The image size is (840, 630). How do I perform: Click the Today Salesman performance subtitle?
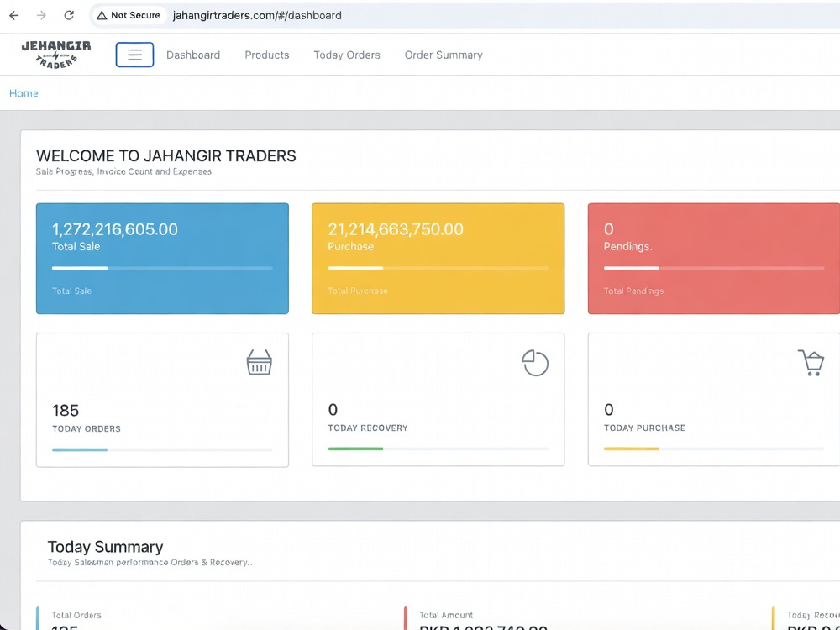pos(150,563)
